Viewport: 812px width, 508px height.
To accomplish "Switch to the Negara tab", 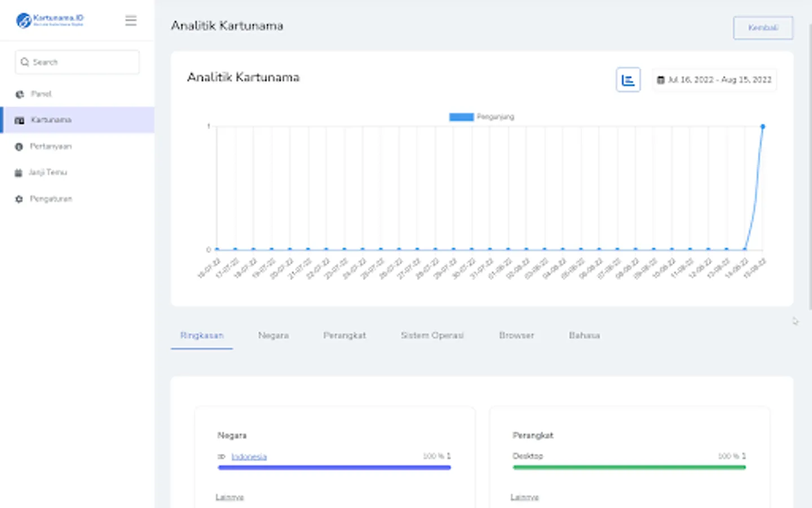I will [273, 335].
